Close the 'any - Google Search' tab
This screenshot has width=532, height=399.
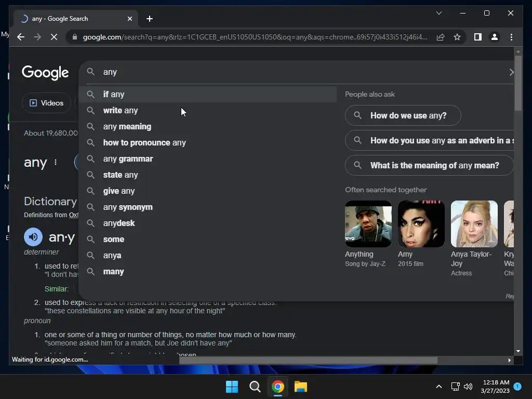129,19
